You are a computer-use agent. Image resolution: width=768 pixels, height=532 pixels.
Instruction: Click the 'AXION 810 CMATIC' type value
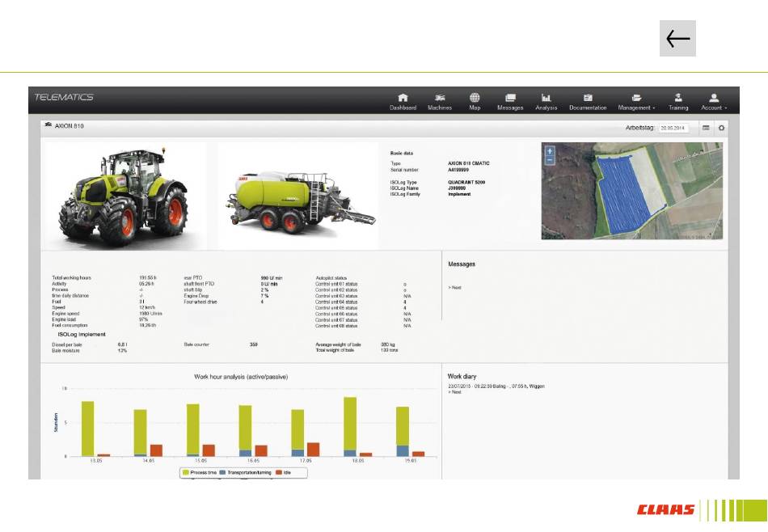(468, 163)
